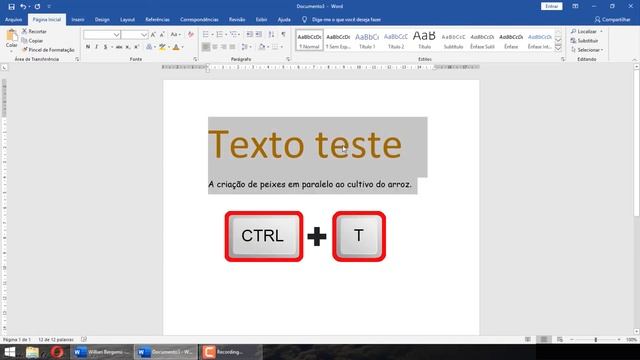The height and width of the screenshot is (360, 640).
Task: Clear all formatting with the eraser icon
Action: [x=191, y=35]
